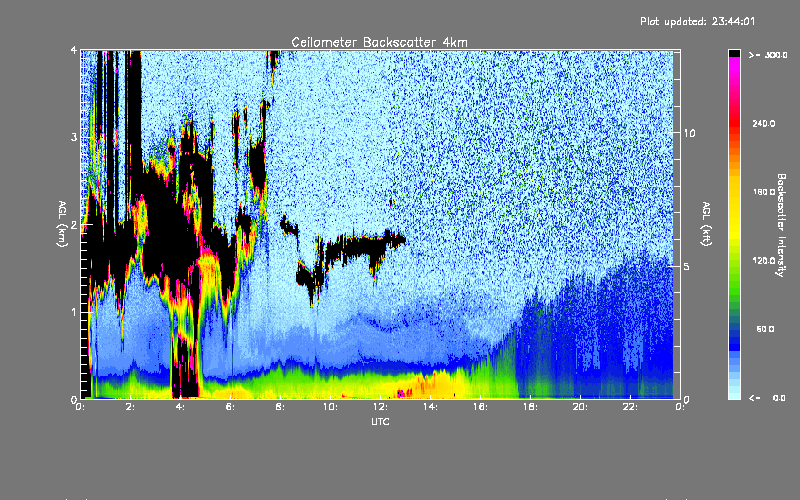
Task: Click the yellow section of the colorbar
Action: (734, 209)
